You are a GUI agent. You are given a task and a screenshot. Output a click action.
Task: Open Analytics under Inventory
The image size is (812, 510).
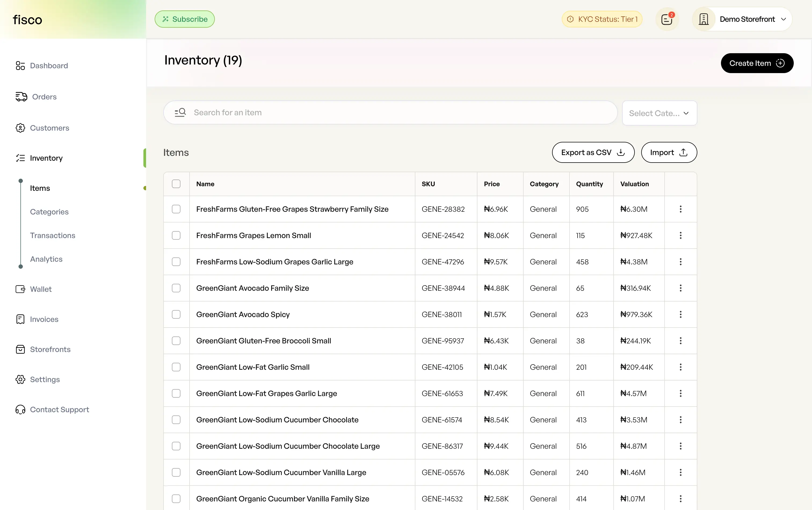coord(46,259)
